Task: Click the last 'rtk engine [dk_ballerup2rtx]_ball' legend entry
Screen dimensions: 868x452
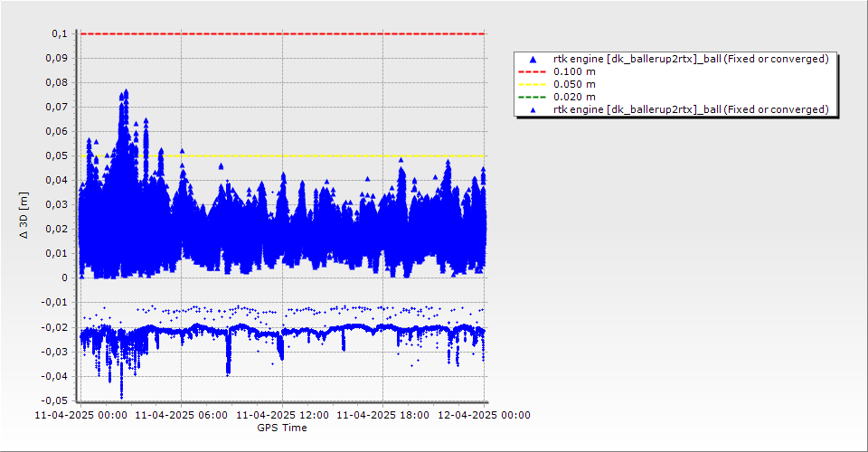Action: coord(691,109)
